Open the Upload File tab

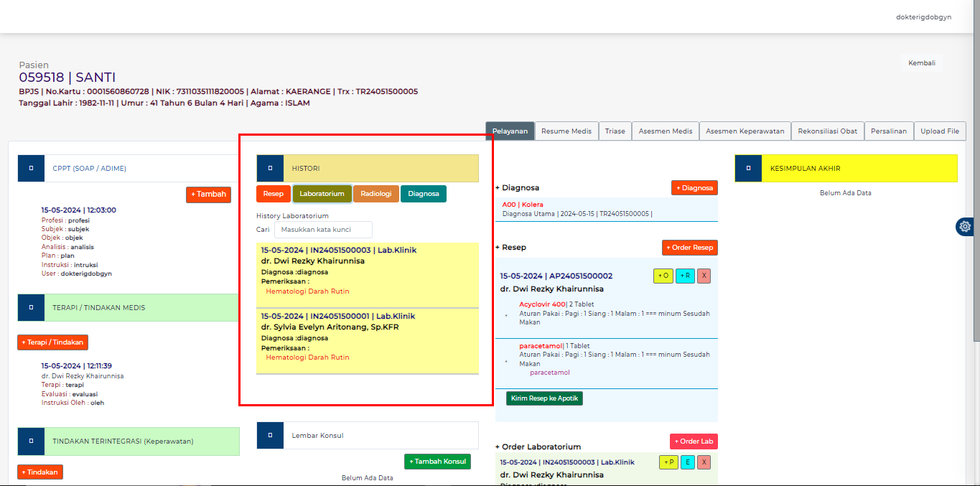pyautogui.click(x=939, y=131)
